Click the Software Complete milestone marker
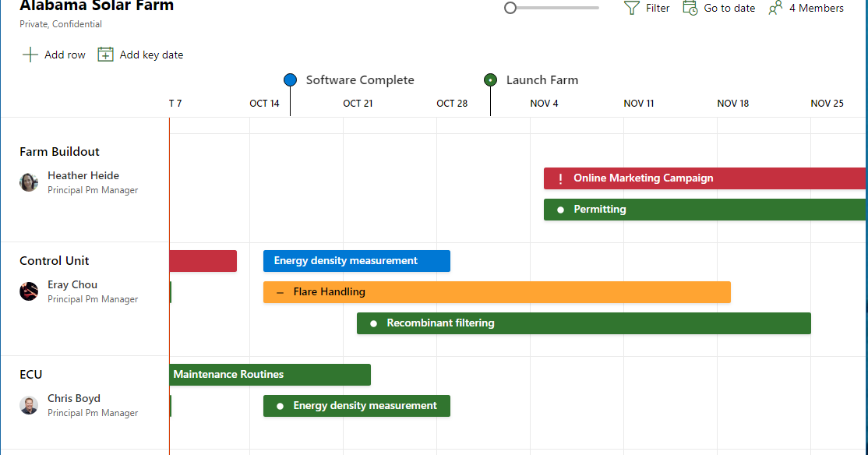Screen dimensions: 868x455 (x=290, y=79)
